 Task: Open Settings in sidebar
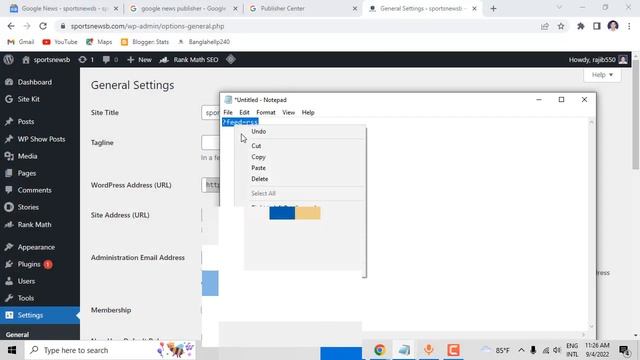(40, 315)
